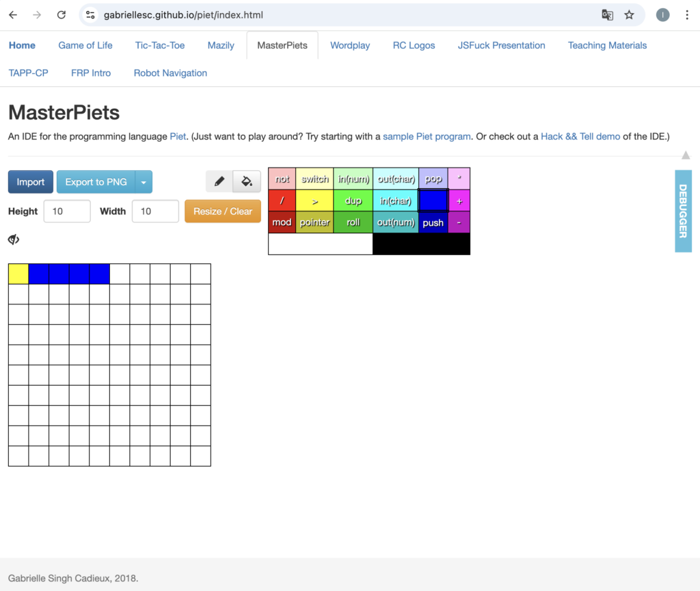The width and height of the screenshot is (700, 591).
Task: Pick the red '/' divide color swatch
Action: point(282,201)
